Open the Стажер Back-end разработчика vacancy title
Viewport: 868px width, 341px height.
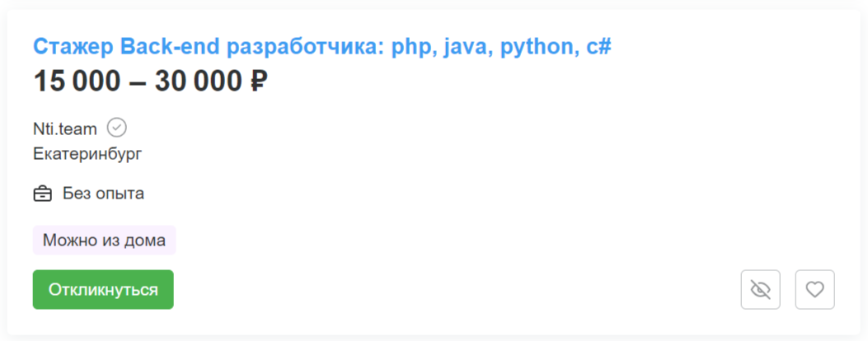(322, 48)
